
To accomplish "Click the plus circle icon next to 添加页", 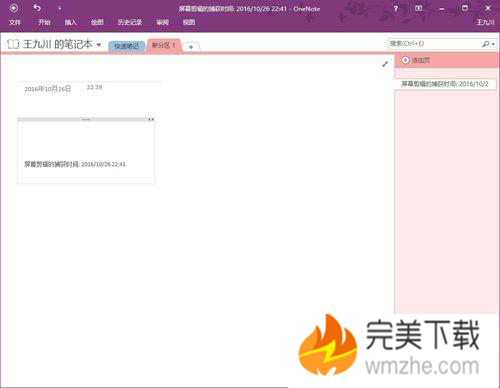I will 405,60.
